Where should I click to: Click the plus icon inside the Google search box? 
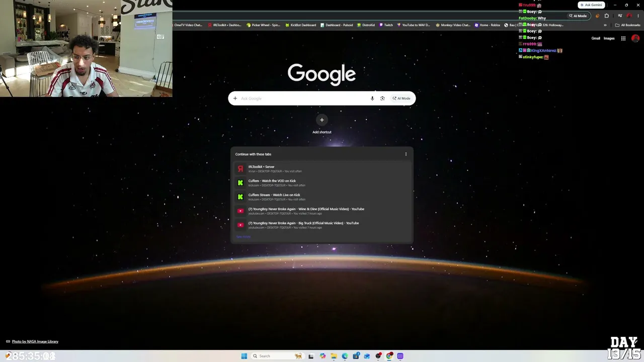click(x=235, y=99)
